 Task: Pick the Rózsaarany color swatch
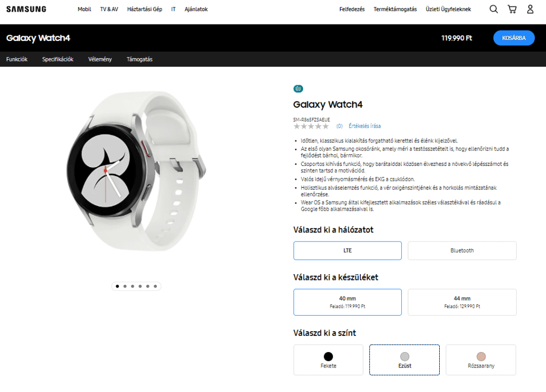pyautogui.click(x=481, y=359)
